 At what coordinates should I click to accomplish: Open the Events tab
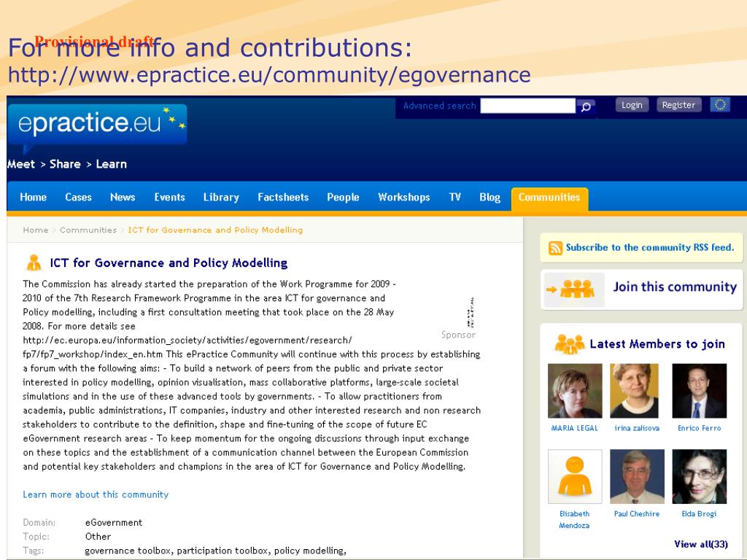point(169,197)
